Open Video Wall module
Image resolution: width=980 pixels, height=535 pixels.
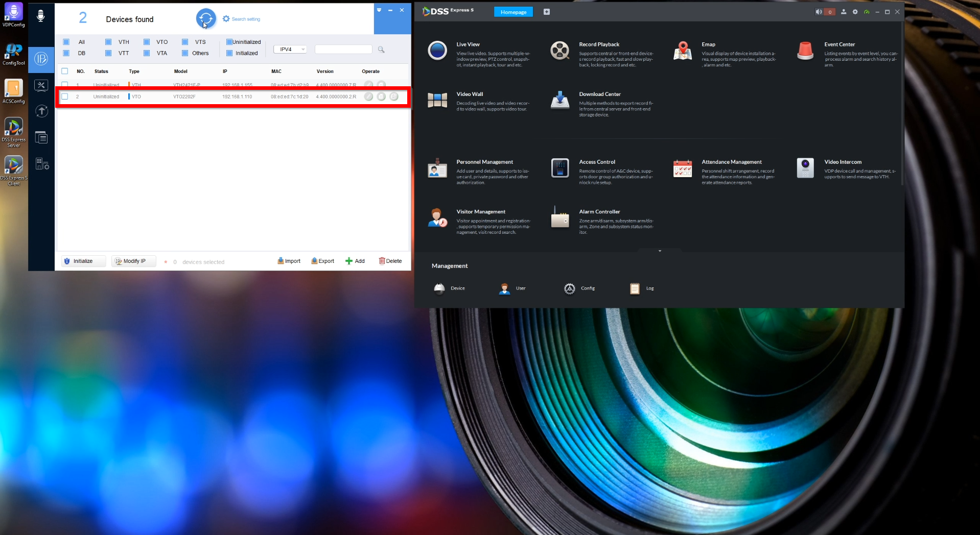pyautogui.click(x=437, y=100)
